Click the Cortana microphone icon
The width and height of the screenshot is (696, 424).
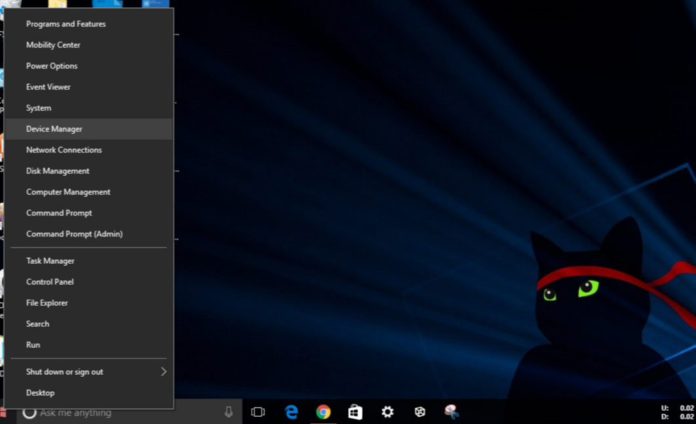coord(229,412)
